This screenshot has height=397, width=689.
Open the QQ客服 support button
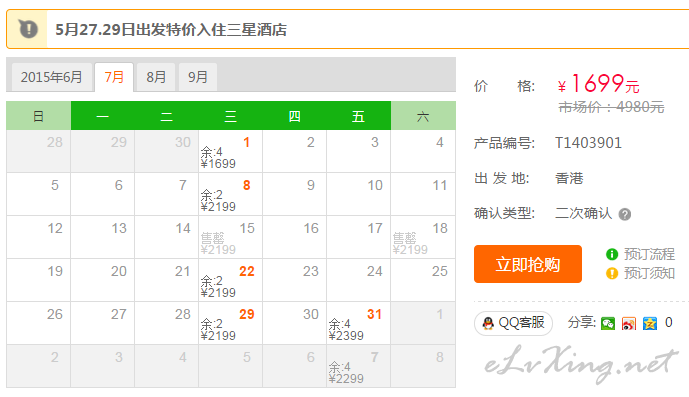point(513,323)
